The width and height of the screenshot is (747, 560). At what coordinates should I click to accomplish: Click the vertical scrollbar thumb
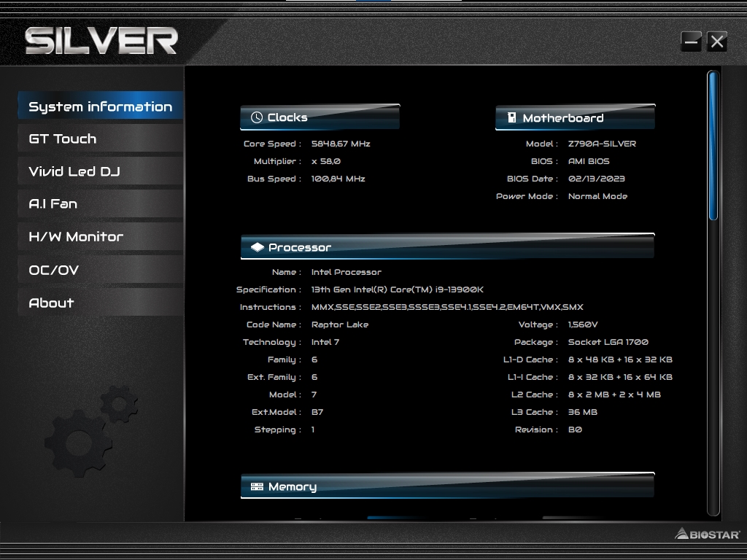[713, 145]
